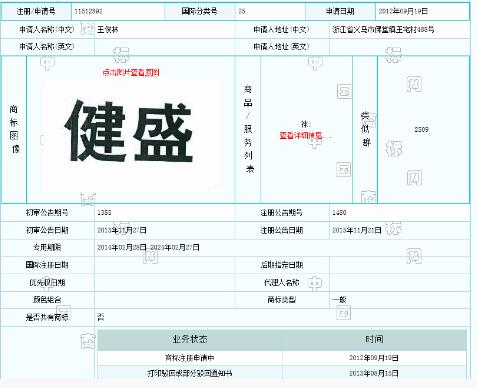
Task: Click the 颜色组合 label
Action: (47, 299)
